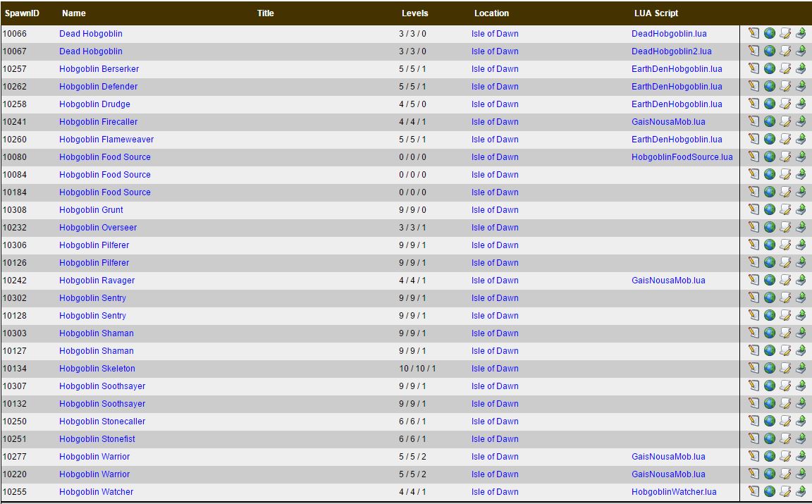Screen dimensions: 812x504
Task: Click globe icon in Hobgoblin Berserker row
Action: (x=770, y=68)
